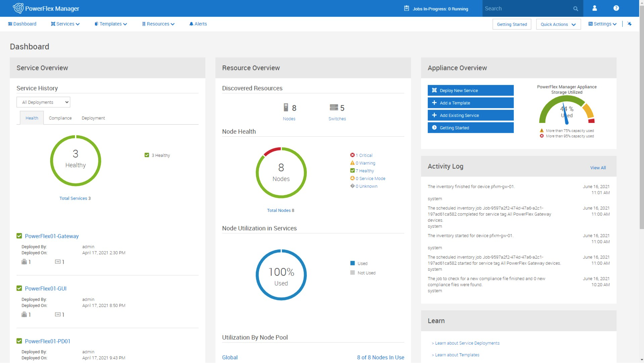
Task: Expand the Services menu
Action: 65,24
